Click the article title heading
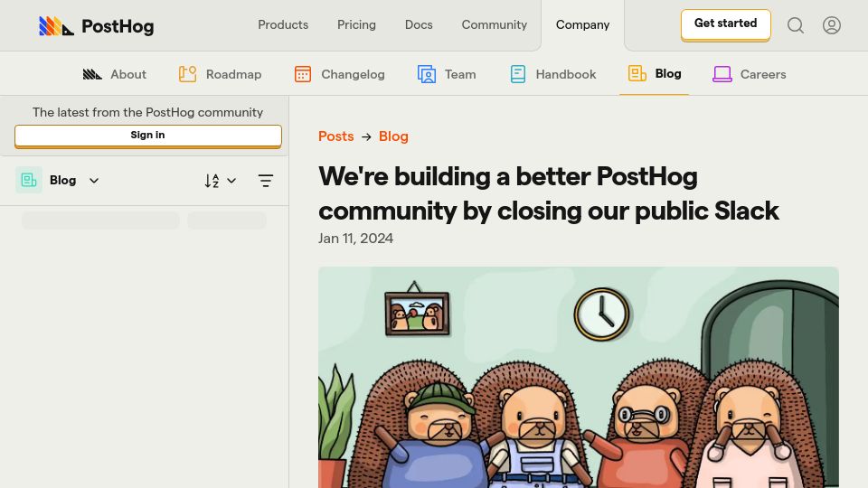868x488 pixels. (x=549, y=193)
